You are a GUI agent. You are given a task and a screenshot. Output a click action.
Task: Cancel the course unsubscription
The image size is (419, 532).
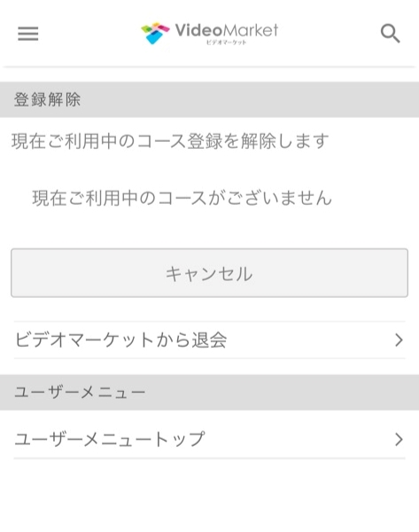coord(209,273)
